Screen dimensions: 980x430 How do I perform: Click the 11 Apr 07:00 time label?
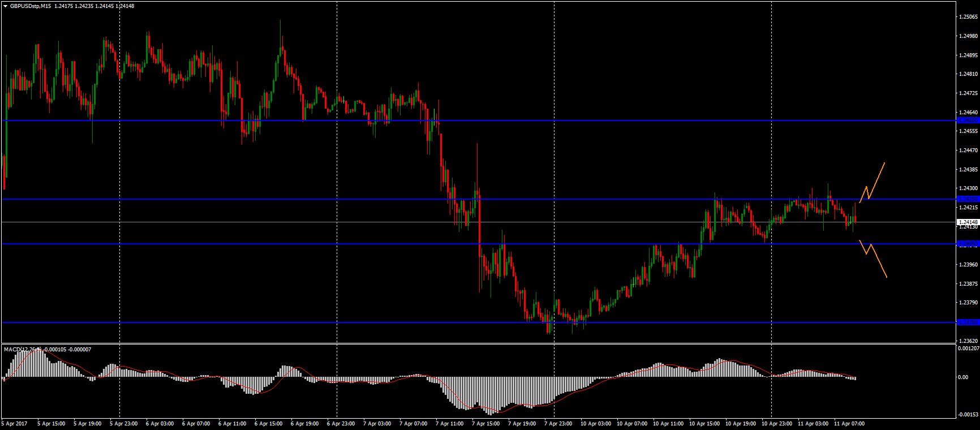[849, 424]
